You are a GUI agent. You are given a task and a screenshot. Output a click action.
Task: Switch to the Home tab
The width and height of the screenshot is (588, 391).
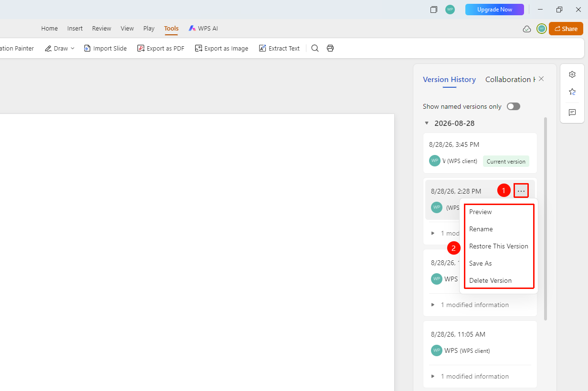pos(50,29)
